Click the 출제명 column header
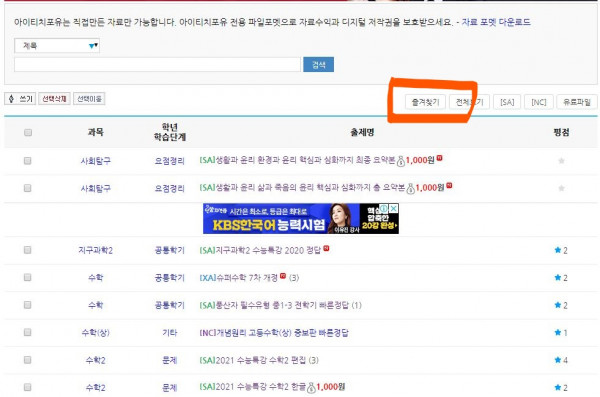The width and height of the screenshot is (600, 397). [362, 132]
